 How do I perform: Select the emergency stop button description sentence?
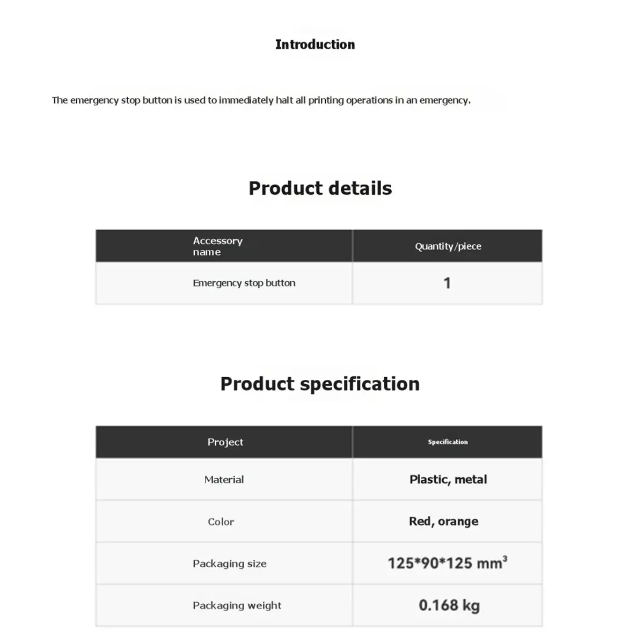click(261, 100)
